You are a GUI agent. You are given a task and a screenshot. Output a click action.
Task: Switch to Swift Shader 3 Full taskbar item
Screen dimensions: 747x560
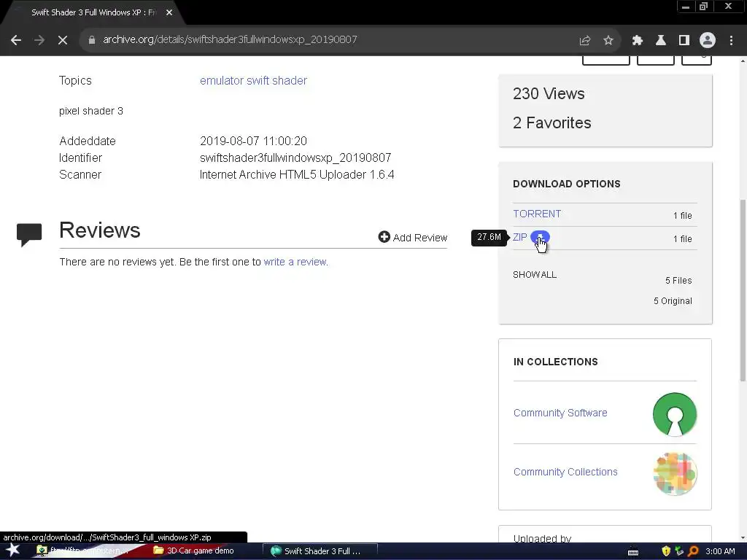click(x=320, y=551)
